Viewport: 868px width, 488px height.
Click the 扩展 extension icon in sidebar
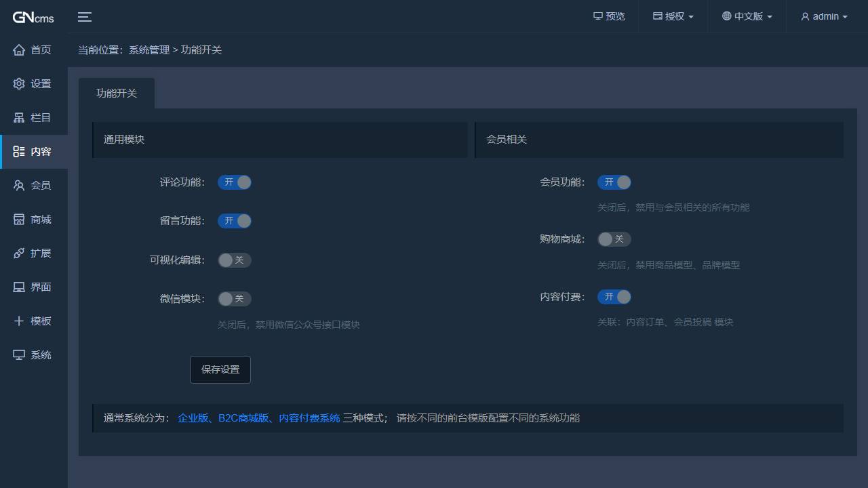18,253
